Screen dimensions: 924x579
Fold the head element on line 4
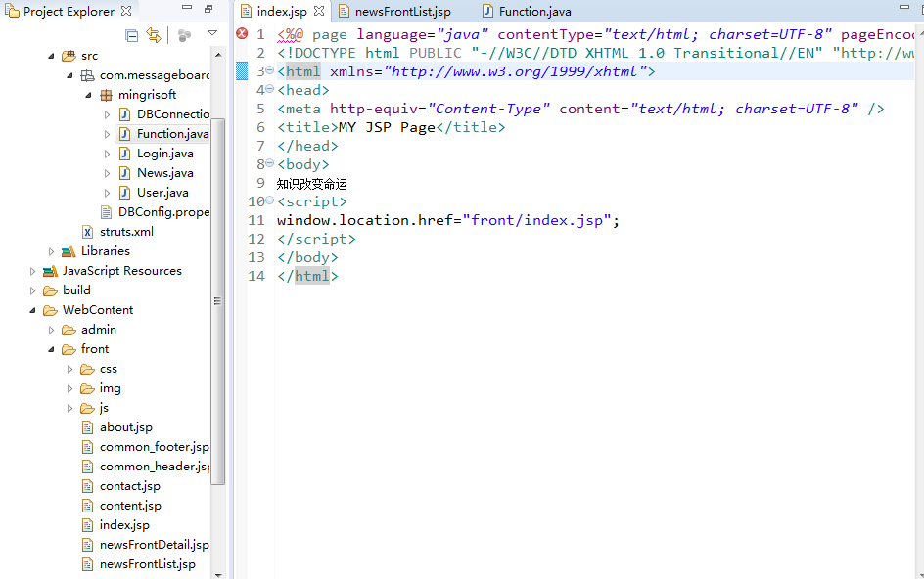coord(270,90)
